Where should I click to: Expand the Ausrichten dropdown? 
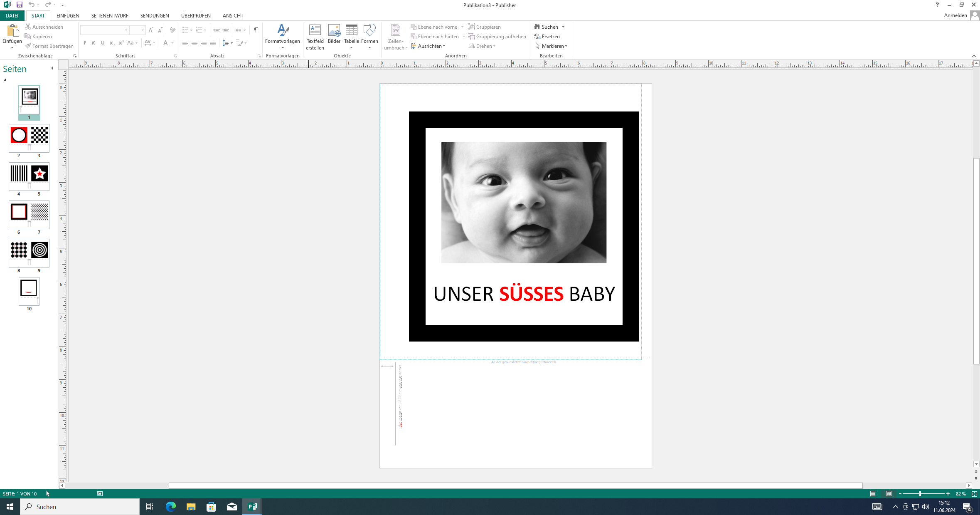tap(429, 46)
